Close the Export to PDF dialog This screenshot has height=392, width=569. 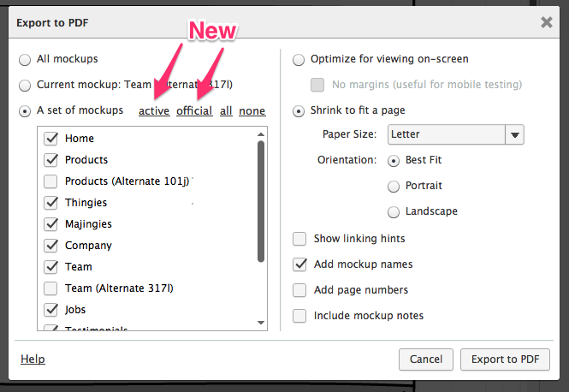click(x=546, y=22)
